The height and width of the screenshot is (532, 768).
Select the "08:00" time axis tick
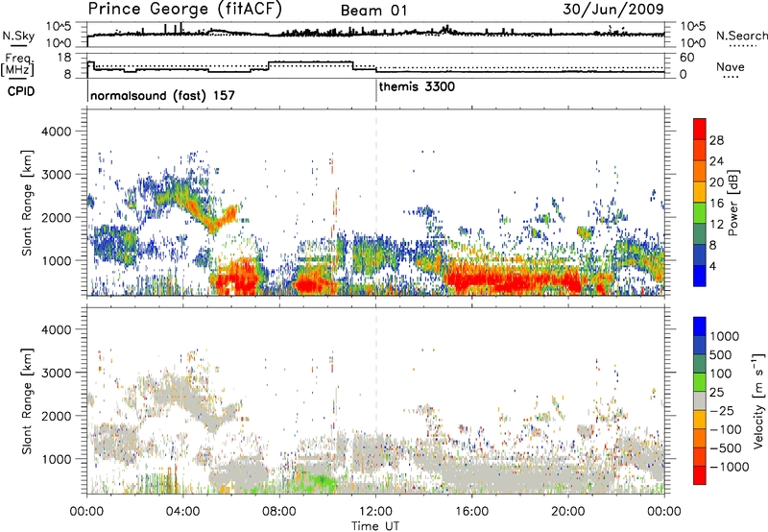279,512
